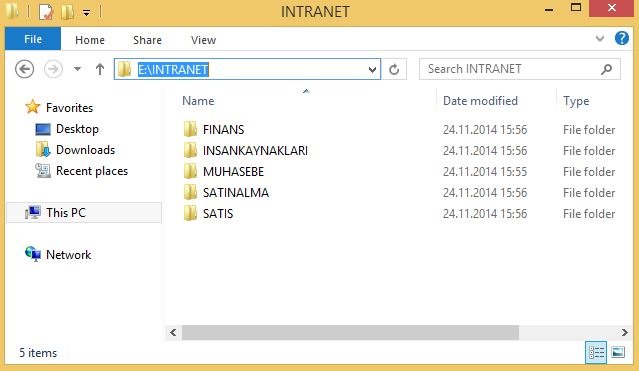Select the FINANS folder name

pos(223,130)
